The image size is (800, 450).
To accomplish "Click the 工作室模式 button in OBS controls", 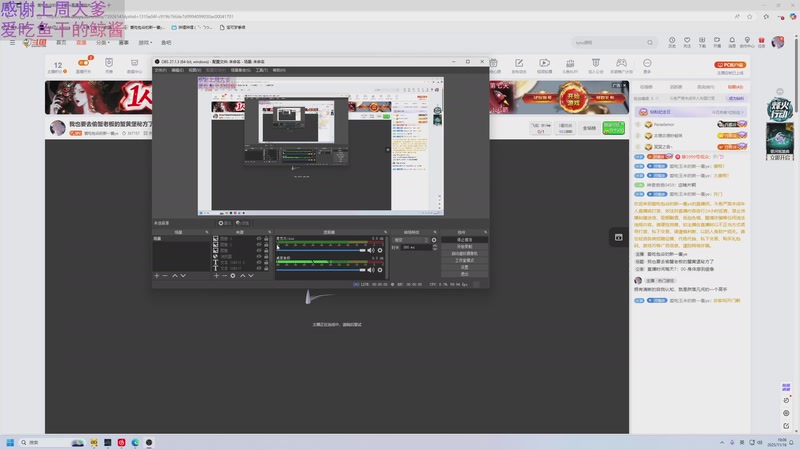I will coord(464,260).
